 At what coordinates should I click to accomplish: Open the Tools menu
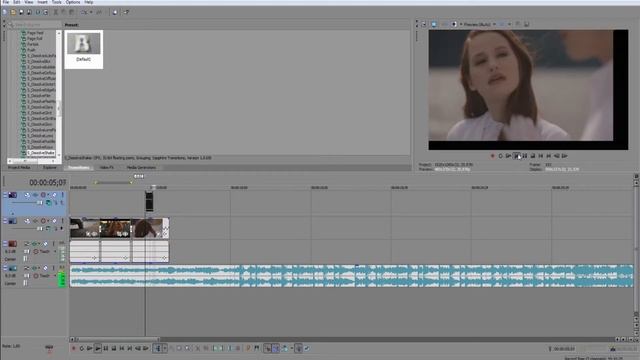(x=57, y=2)
